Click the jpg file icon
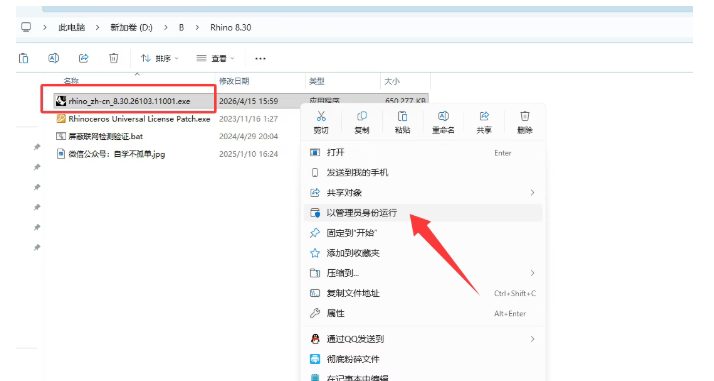Image resolution: width=714 pixels, height=381 pixels. point(61,154)
